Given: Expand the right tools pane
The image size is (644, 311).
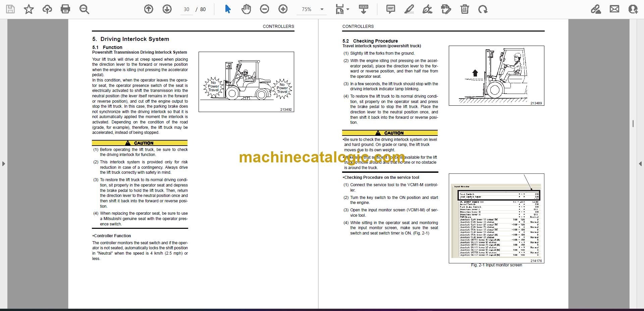Looking at the screenshot, I should point(640,164).
